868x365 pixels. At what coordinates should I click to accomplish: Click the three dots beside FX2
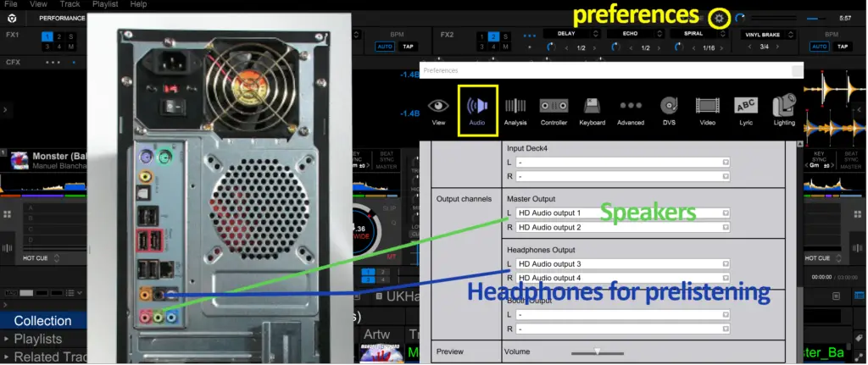coord(530,36)
